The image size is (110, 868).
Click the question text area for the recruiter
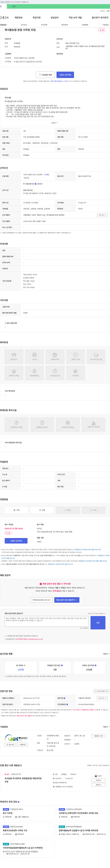(x=47, y=621)
